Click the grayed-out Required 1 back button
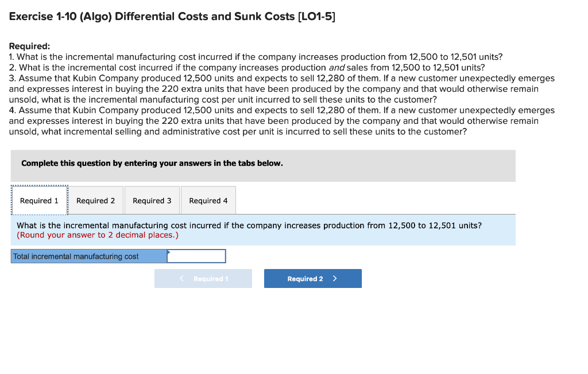Image resolution: width=588 pixels, height=374 pixels. pyautogui.click(x=203, y=278)
